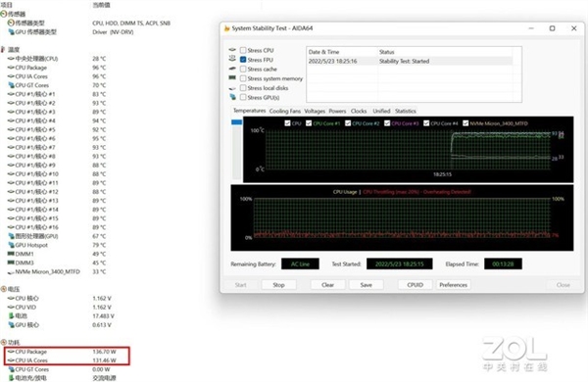Viewport: 588px width, 382px height.
Task: Click the 传感器 section header icon
Action: coord(4,14)
